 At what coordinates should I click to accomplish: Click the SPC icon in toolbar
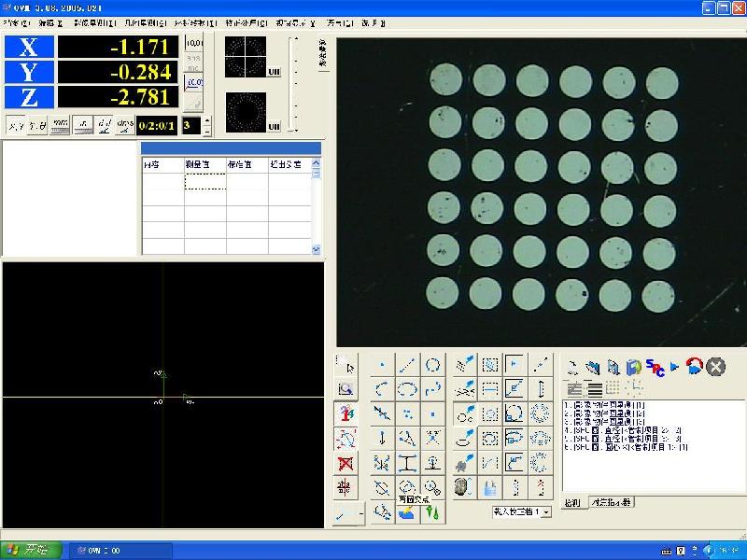[x=654, y=368]
